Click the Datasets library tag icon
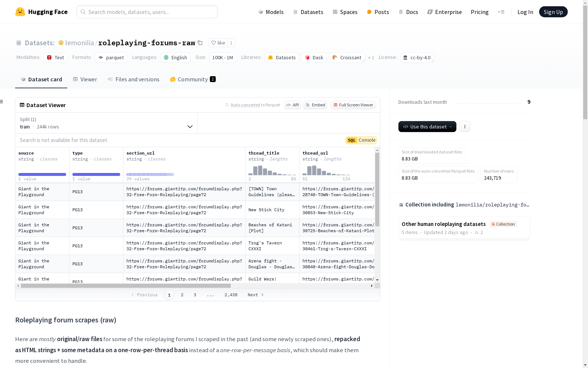This screenshot has height=368, width=588. (270, 57)
